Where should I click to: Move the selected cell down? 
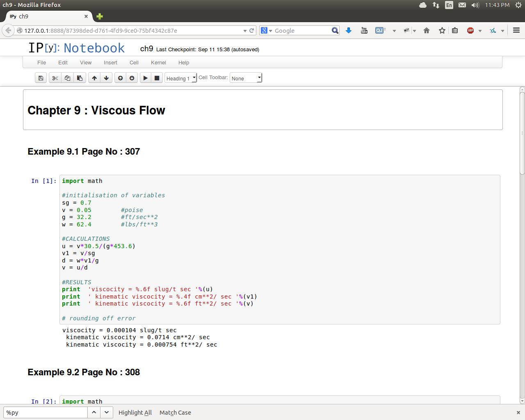tap(106, 78)
